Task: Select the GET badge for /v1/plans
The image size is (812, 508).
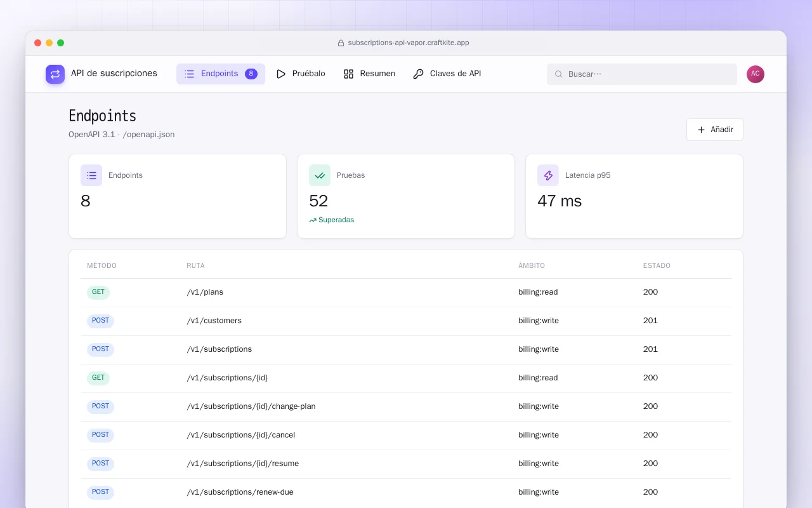Action: pyautogui.click(x=98, y=293)
